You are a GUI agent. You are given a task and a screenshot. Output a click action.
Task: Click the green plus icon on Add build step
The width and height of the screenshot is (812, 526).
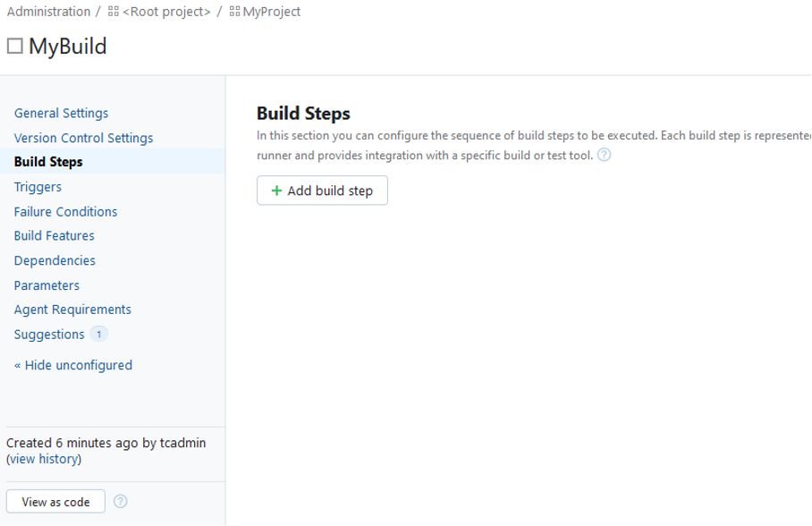tap(276, 191)
